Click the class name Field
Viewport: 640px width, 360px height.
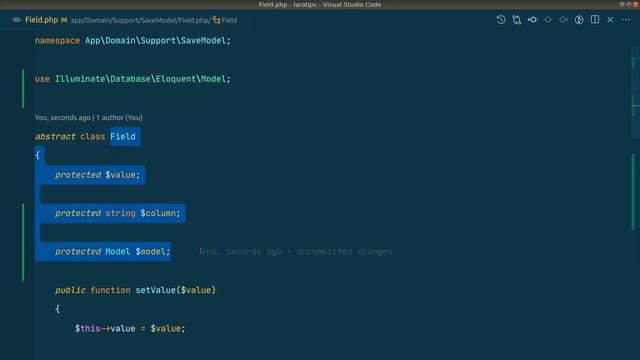[123, 136]
